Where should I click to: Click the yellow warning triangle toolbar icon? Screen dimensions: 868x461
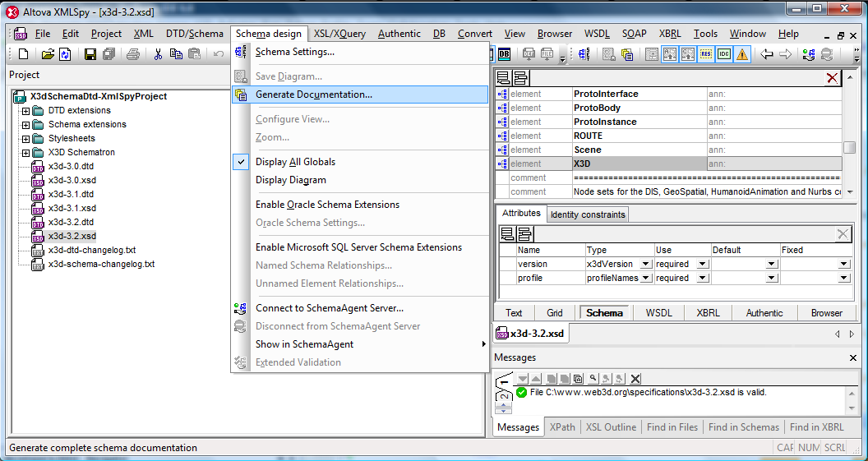click(x=742, y=54)
